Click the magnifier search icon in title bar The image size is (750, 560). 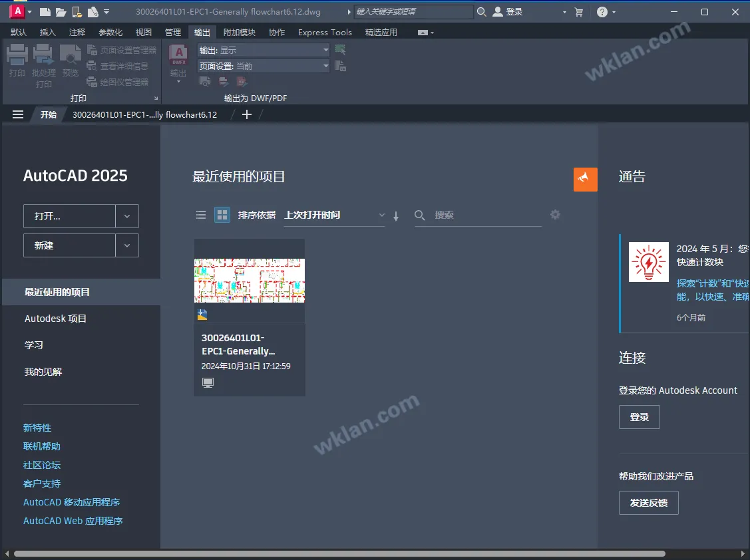(482, 11)
